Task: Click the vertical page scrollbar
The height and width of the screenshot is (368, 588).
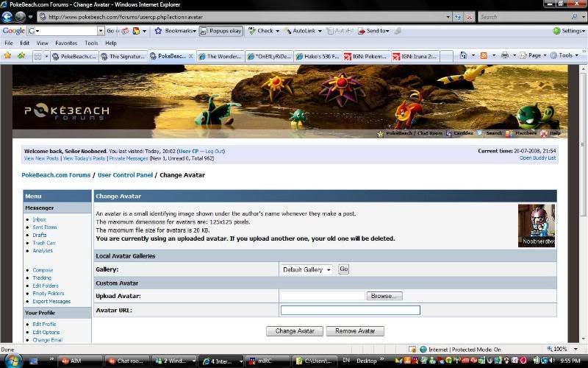Action: (x=583, y=205)
